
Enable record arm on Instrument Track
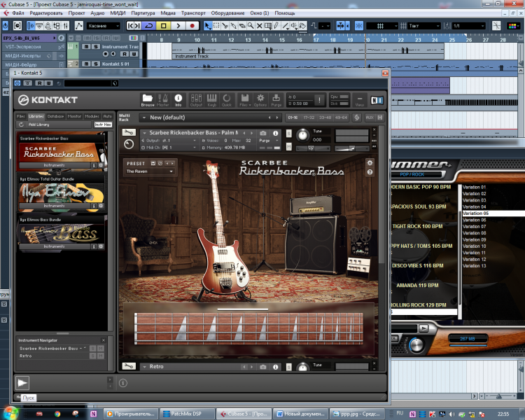point(106,54)
